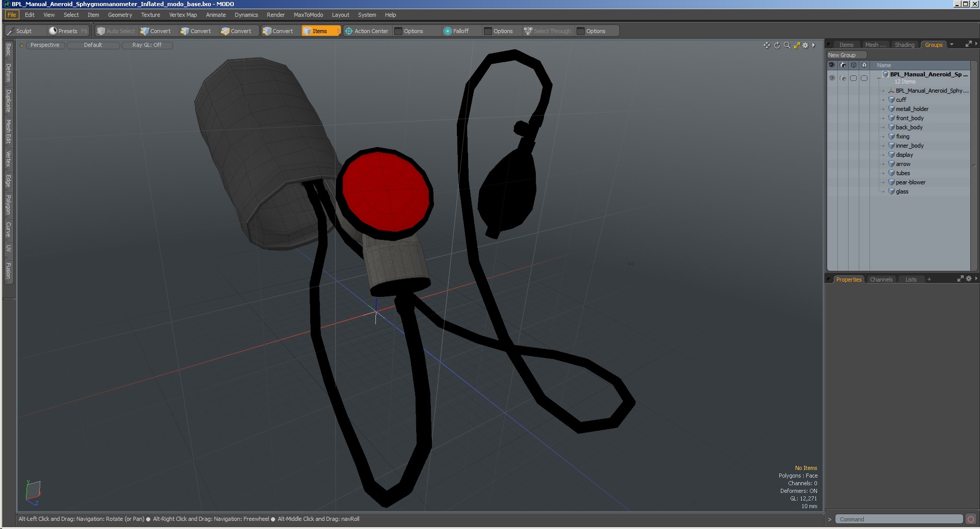This screenshot has width=980, height=529.
Task: Maximize the groups panel
Action: 968,44
